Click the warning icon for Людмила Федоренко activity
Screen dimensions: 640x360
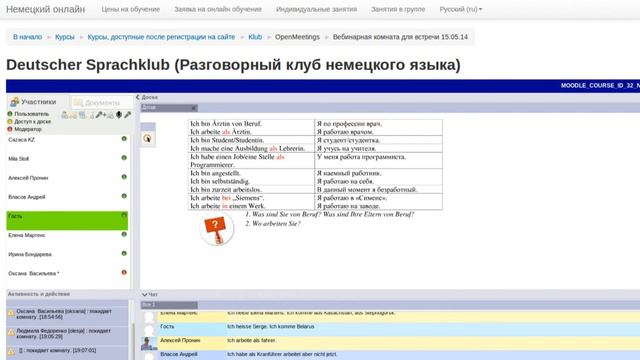click(11, 332)
